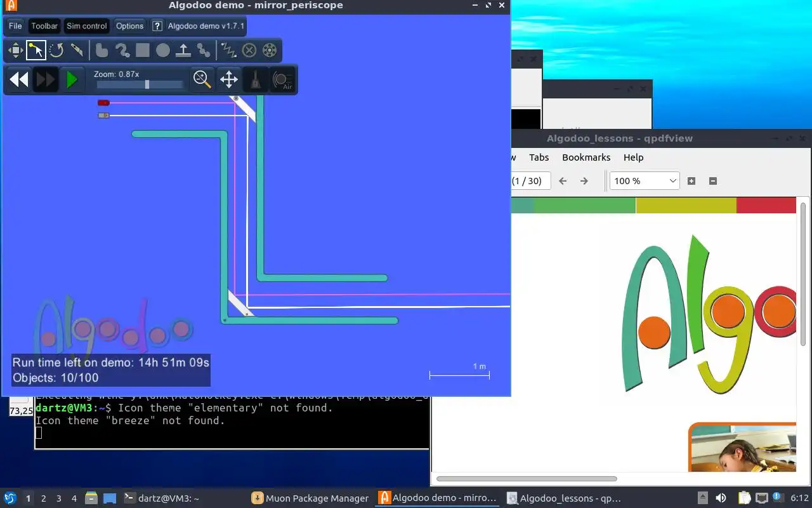Toggle the Sim control panel button
The height and width of the screenshot is (508, 812).
86,26
